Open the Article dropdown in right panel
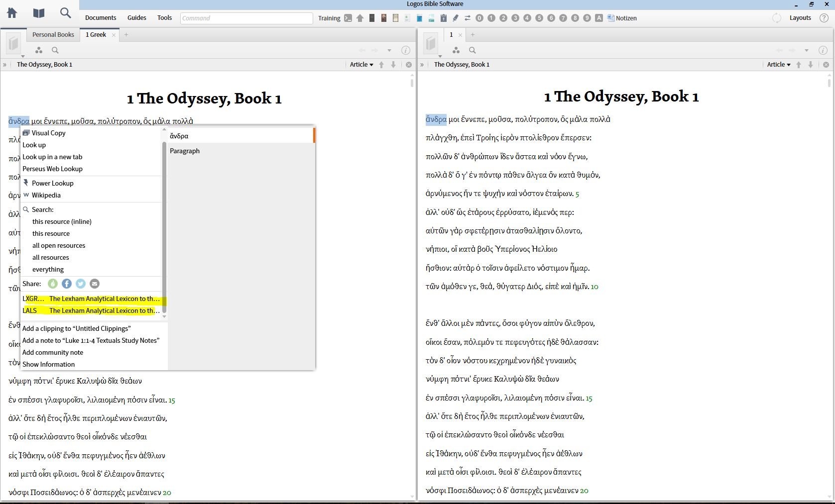The width and height of the screenshot is (835, 504). pyautogui.click(x=779, y=65)
